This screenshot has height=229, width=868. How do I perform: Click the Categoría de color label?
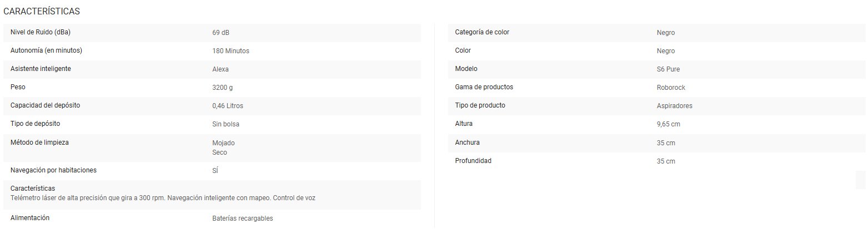[482, 32]
